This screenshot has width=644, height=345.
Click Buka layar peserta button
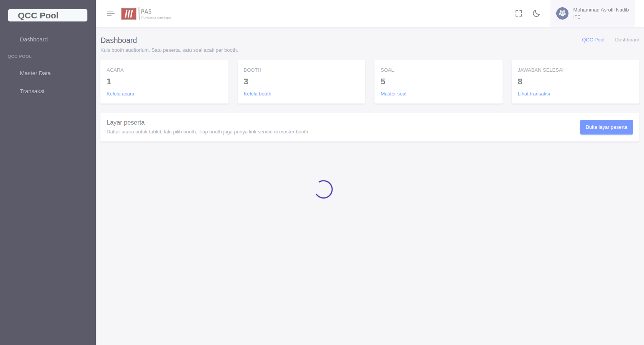tap(606, 127)
